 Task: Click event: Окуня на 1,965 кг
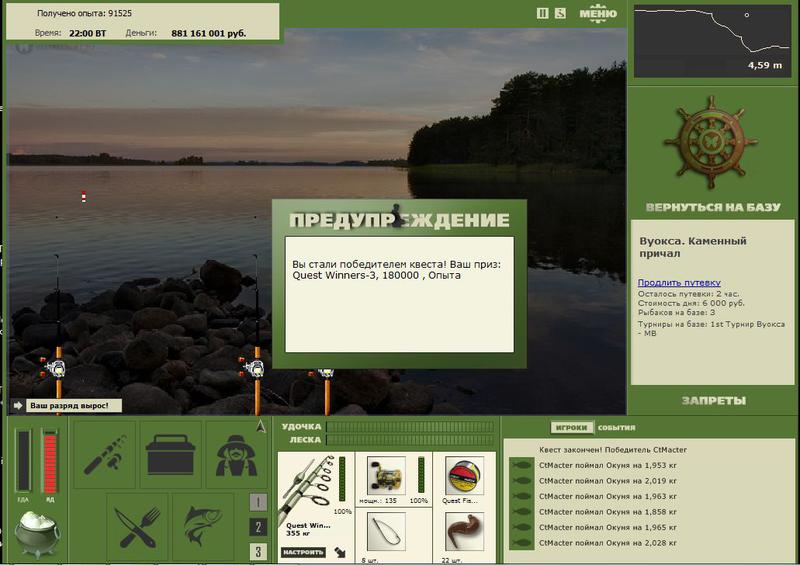coord(608,527)
